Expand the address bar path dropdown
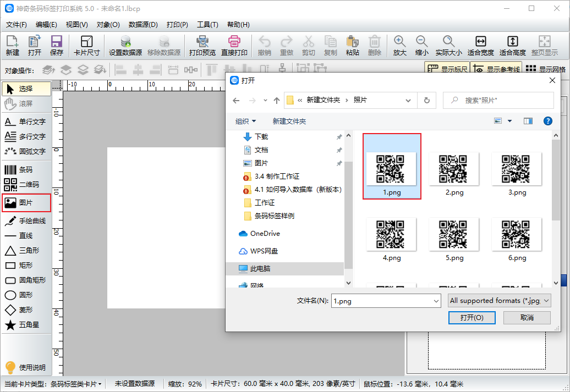Image resolution: width=570 pixels, height=392 pixels. [x=408, y=100]
